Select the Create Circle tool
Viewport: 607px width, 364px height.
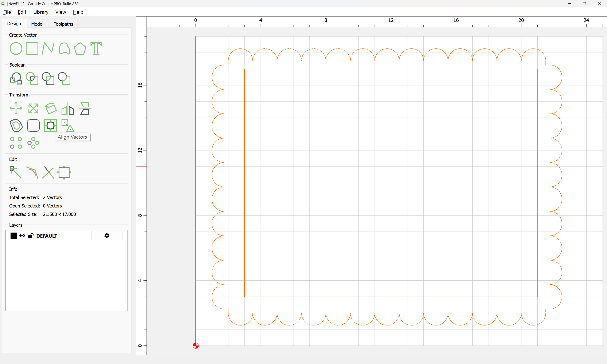click(16, 48)
